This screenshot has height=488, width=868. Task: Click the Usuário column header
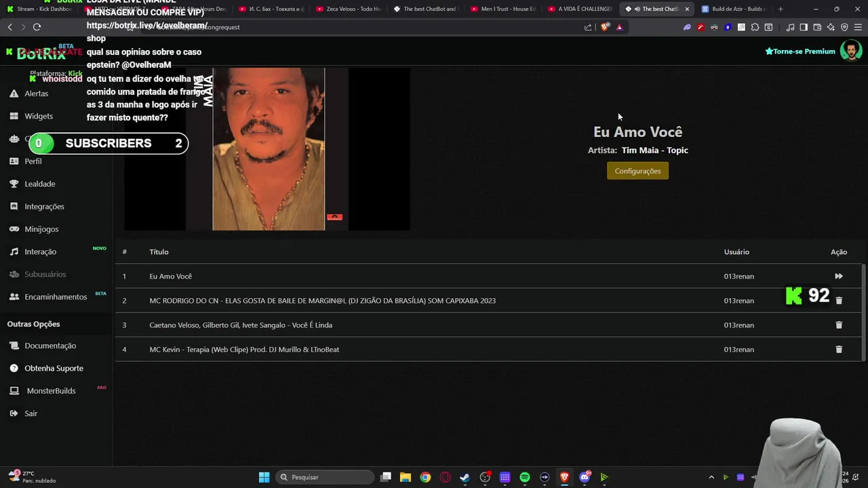(x=736, y=252)
